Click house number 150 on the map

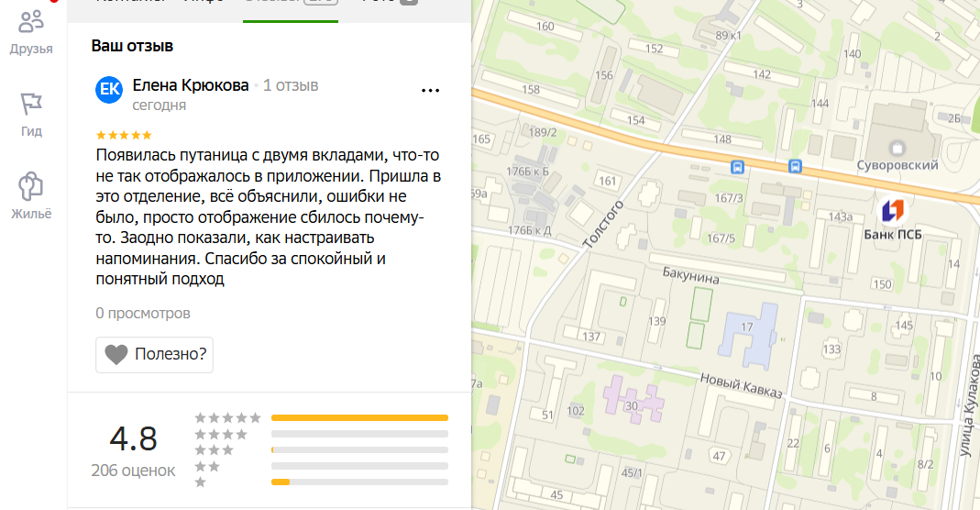(x=882, y=284)
